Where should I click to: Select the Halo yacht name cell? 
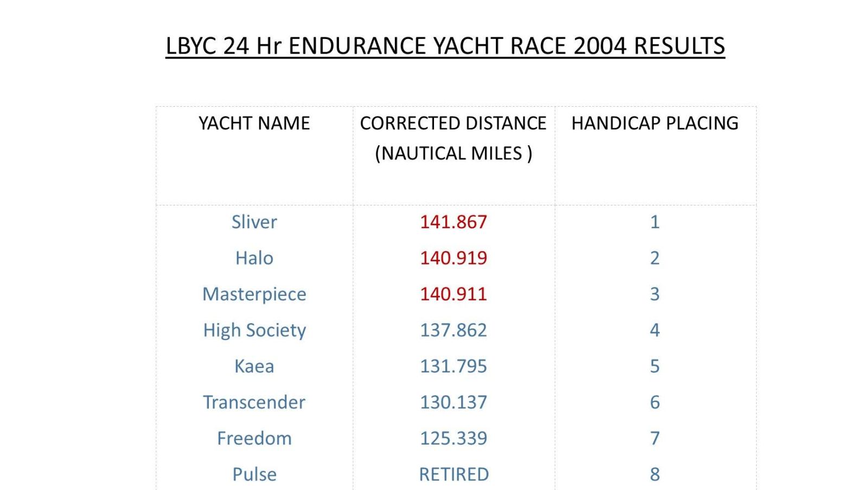[x=254, y=258]
